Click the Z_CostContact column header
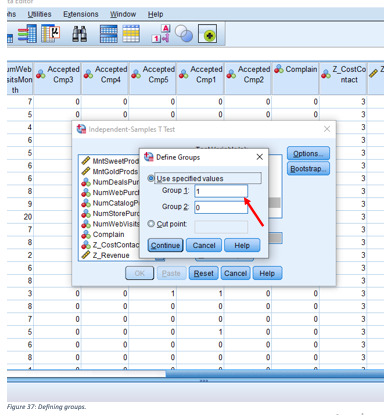Viewport: 392px width, 415px height. tap(343, 78)
